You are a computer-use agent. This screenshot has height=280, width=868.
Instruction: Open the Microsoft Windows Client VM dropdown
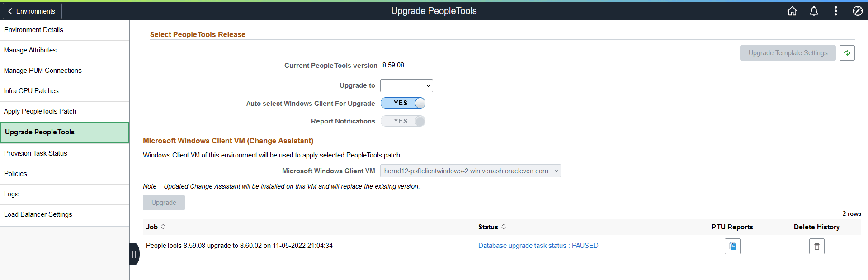470,171
